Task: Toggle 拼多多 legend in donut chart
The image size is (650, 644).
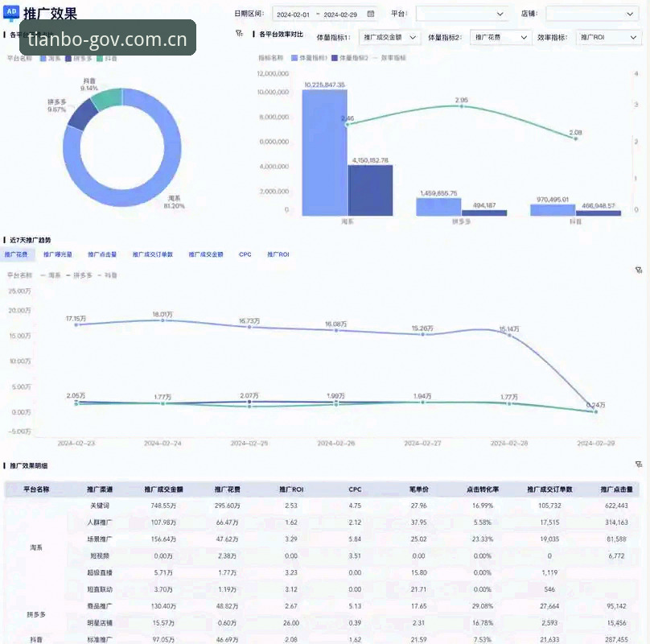Action: [x=78, y=59]
